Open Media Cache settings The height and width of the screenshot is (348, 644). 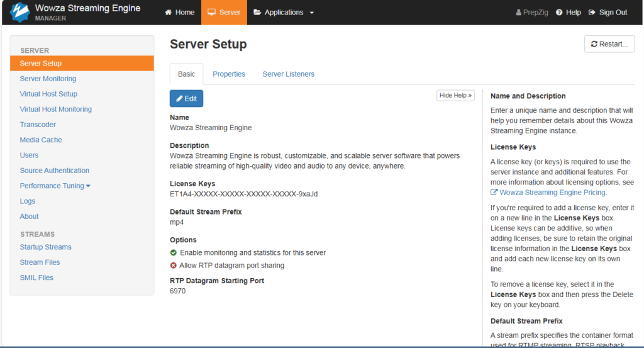(41, 140)
